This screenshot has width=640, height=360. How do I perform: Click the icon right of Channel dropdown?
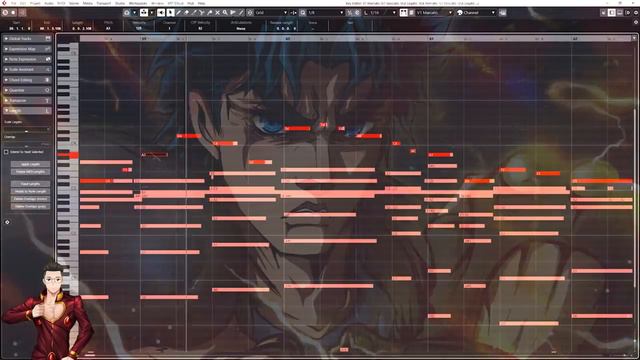pyautogui.click(x=503, y=13)
